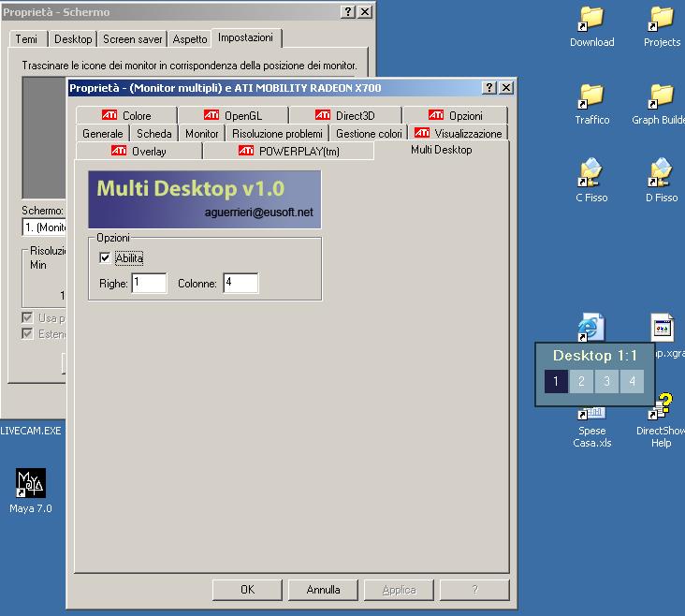Open the Colore ATI tab

126,115
